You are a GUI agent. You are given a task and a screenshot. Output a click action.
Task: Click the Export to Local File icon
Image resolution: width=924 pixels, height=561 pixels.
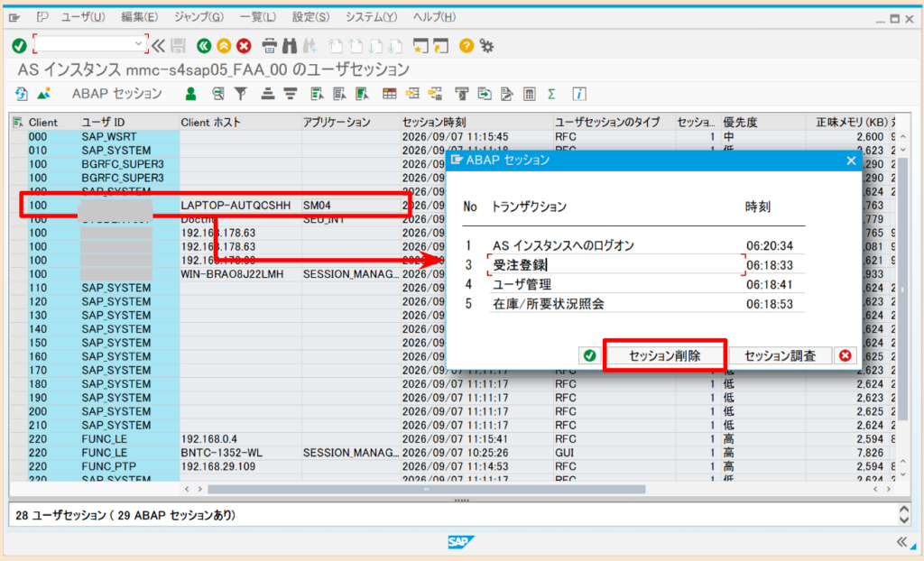[485, 94]
